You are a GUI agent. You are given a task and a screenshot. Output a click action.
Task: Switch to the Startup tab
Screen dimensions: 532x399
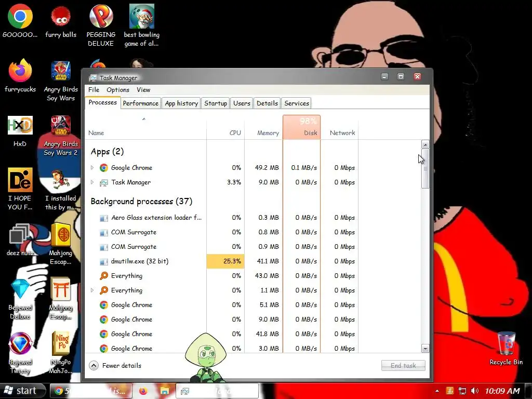pyautogui.click(x=216, y=103)
